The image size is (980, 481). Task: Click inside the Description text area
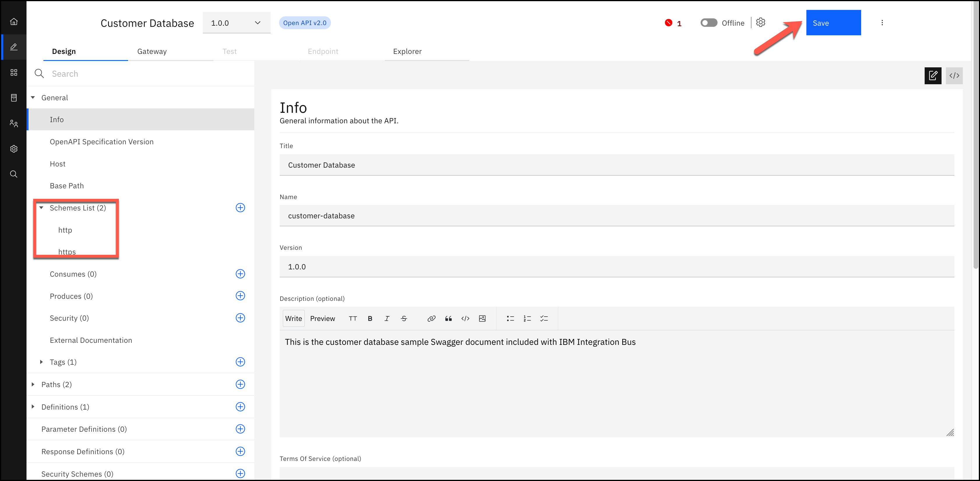[617, 384]
